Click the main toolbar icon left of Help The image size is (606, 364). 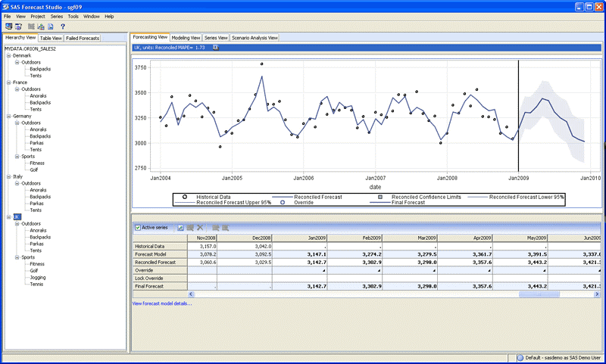tap(50, 26)
